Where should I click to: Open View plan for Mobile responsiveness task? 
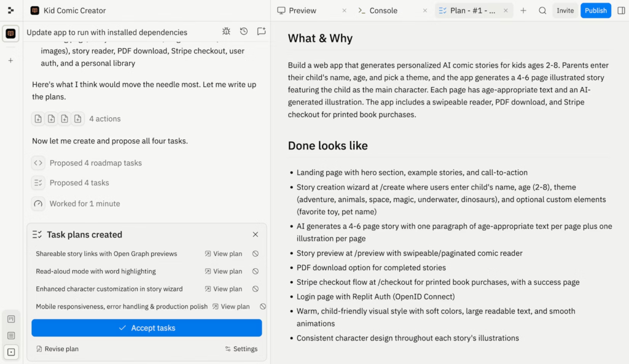pyautogui.click(x=231, y=306)
